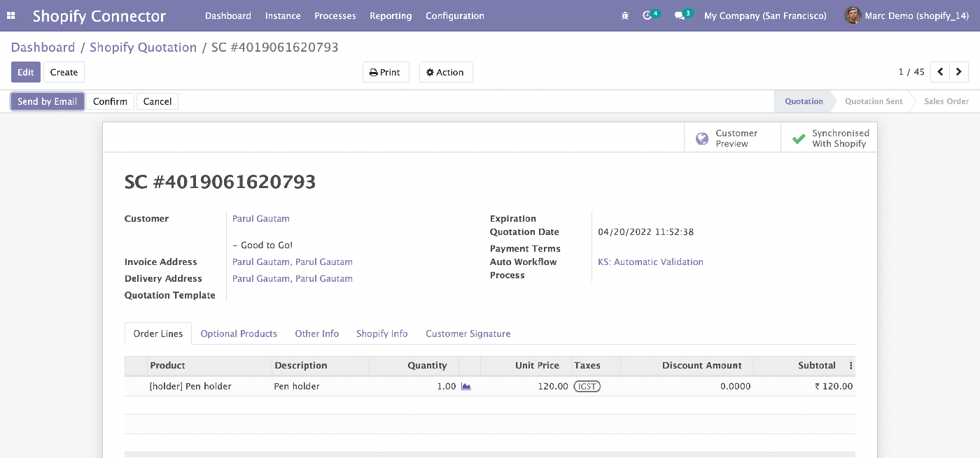
Task: Switch company via My Company (San Francisco)
Action: point(765,15)
